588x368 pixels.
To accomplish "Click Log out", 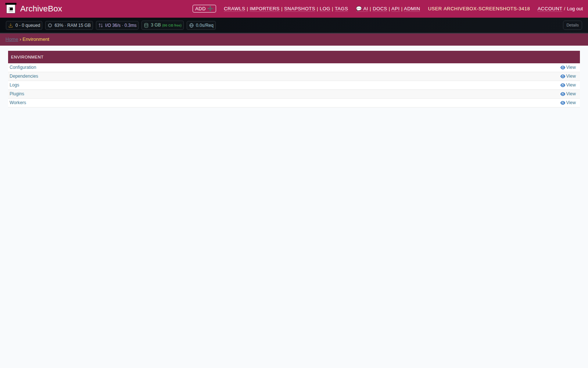I will [x=575, y=9].
